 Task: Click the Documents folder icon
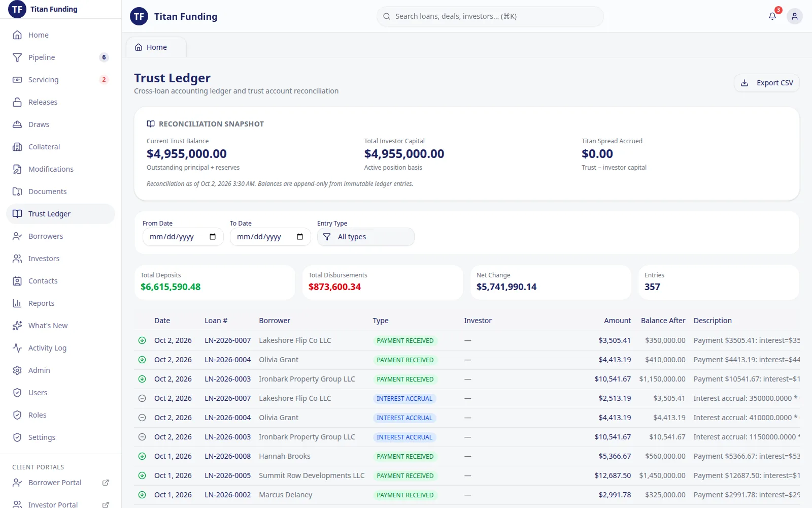point(17,192)
